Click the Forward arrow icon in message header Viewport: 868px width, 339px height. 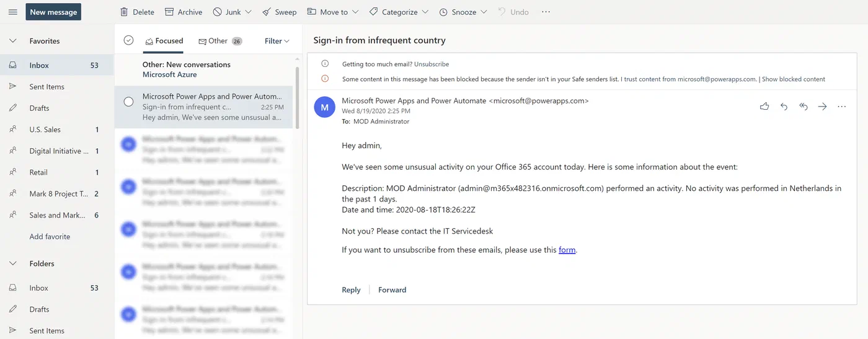coord(822,107)
